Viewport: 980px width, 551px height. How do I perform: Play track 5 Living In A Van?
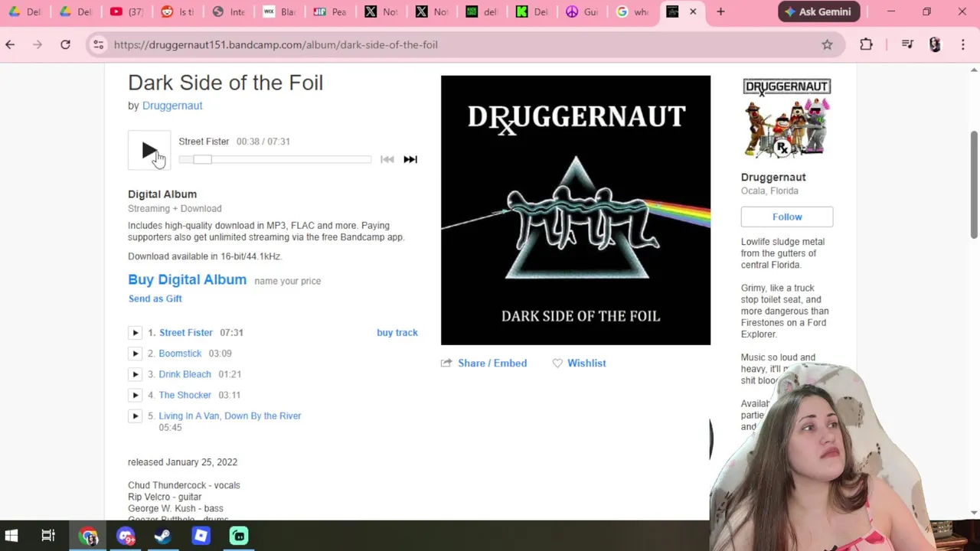coord(135,416)
